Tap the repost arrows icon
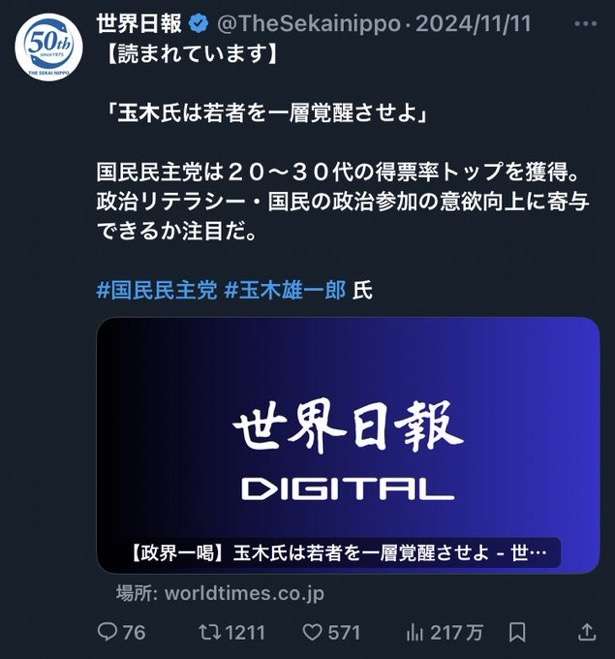The height and width of the screenshot is (659, 615). (210, 632)
